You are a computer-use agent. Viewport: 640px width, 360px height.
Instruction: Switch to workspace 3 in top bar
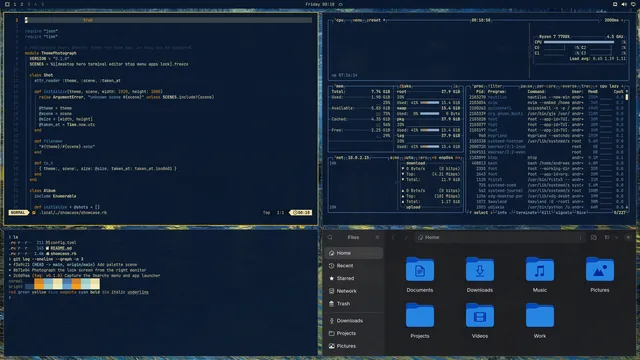click(x=29, y=4)
